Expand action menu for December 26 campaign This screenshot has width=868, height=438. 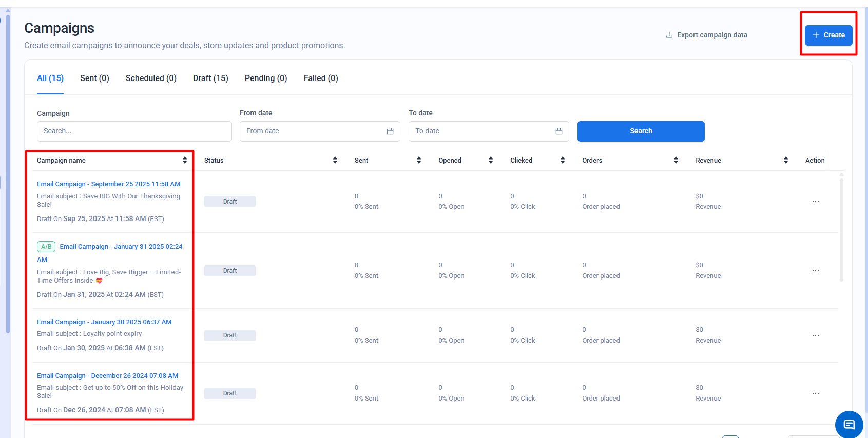point(815,393)
